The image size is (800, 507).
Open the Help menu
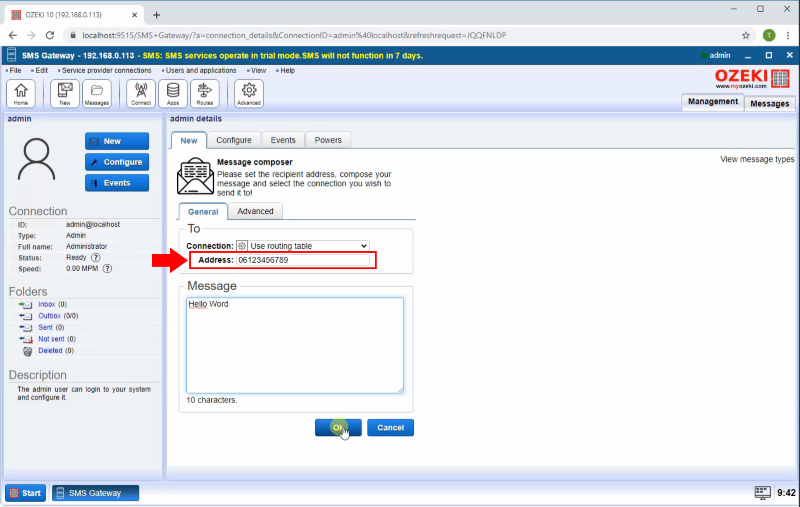click(286, 70)
